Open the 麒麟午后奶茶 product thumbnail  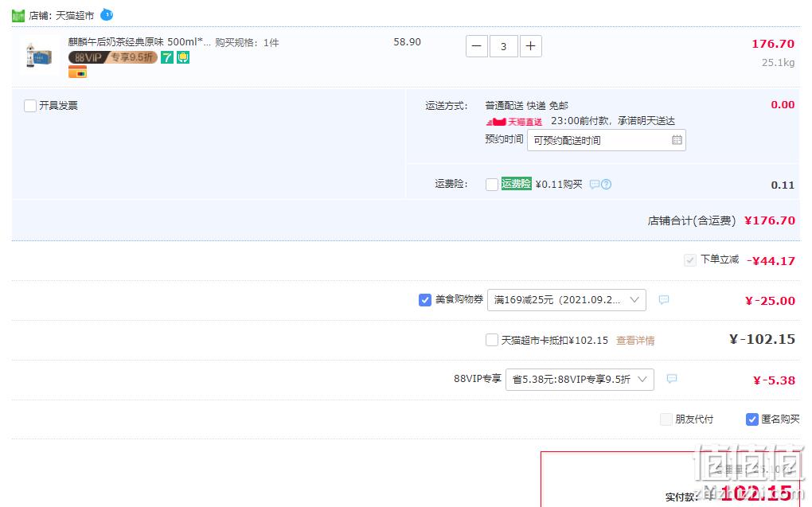click(x=39, y=56)
